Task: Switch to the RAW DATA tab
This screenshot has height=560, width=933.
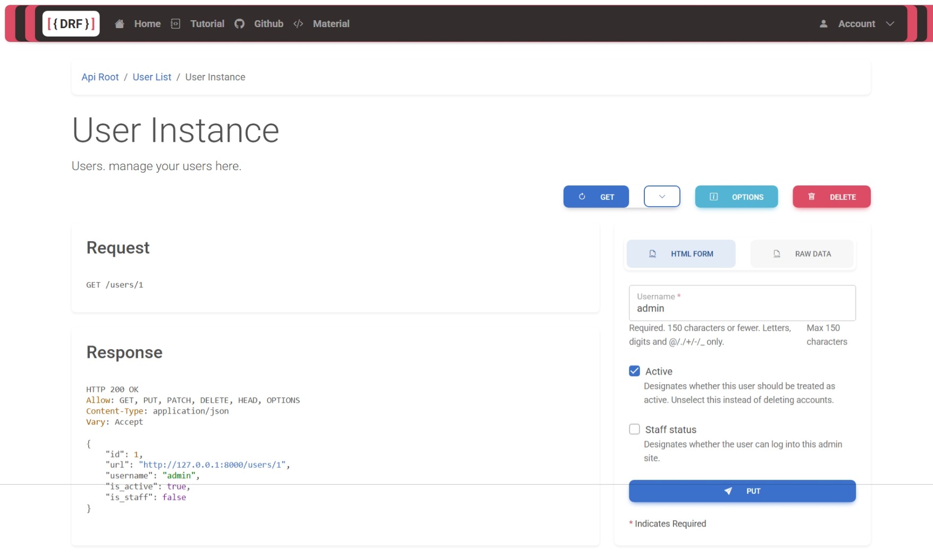Action: [802, 254]
